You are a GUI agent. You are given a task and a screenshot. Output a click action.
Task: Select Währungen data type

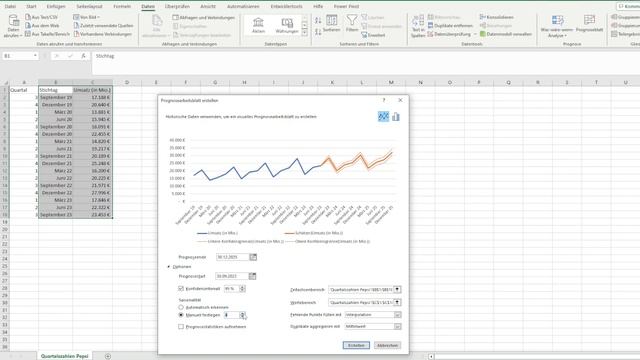[x=287, y=25]
